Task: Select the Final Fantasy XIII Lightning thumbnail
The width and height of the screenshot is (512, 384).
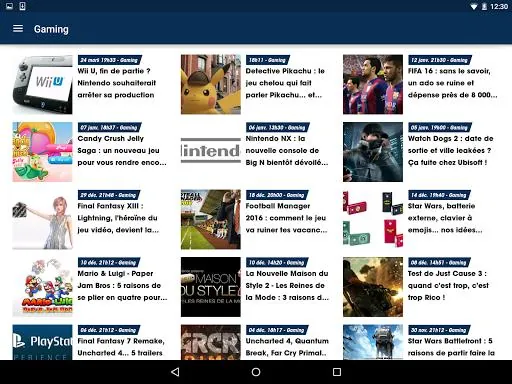Action: pyautogui.click(x=42, y=219)
